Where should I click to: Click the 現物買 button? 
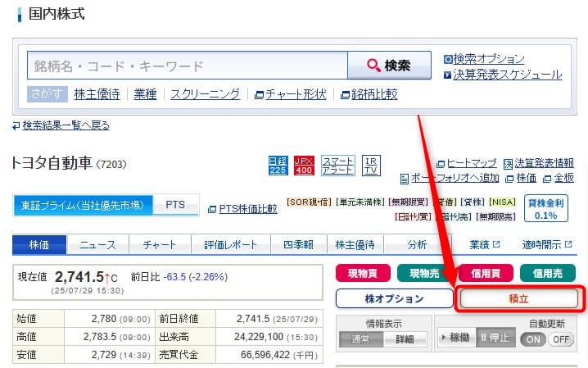[363, 273]
